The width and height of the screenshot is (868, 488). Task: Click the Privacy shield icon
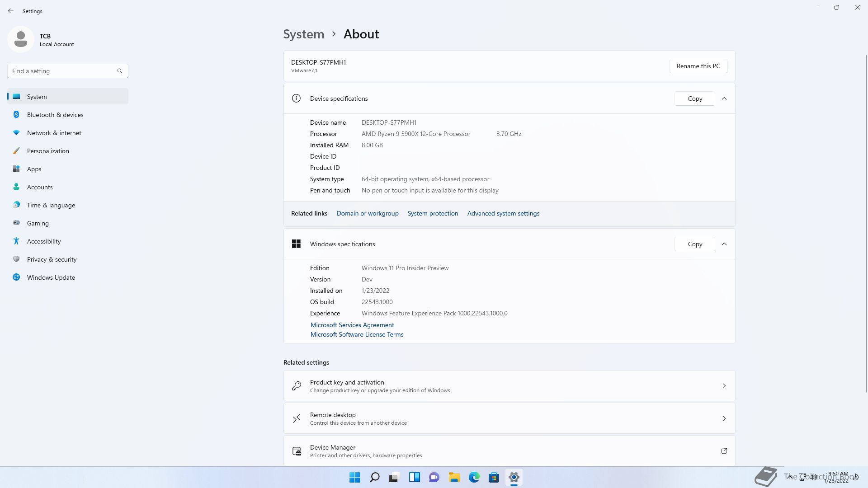(16, 259)
